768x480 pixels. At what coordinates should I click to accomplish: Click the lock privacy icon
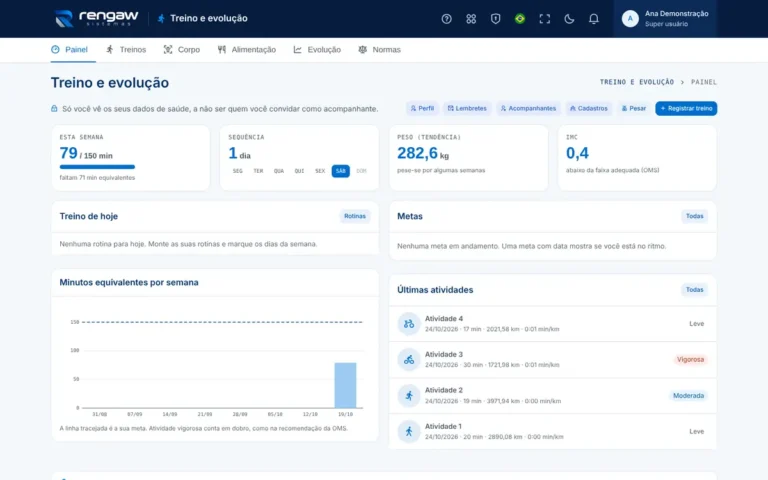point(54,108)
